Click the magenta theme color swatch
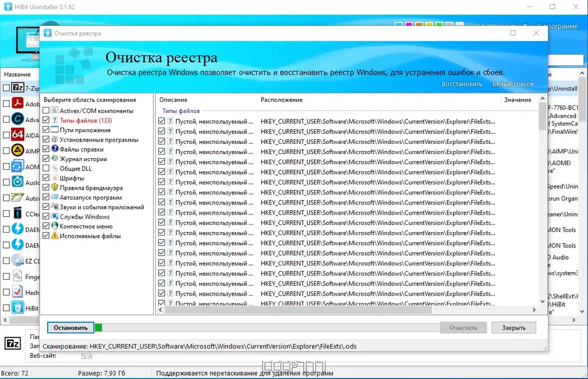 409,24
